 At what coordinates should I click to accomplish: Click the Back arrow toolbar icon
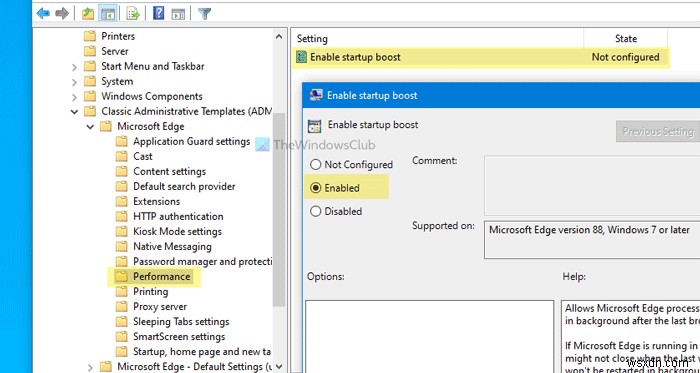pyautogui.click(x=43, y=13)
